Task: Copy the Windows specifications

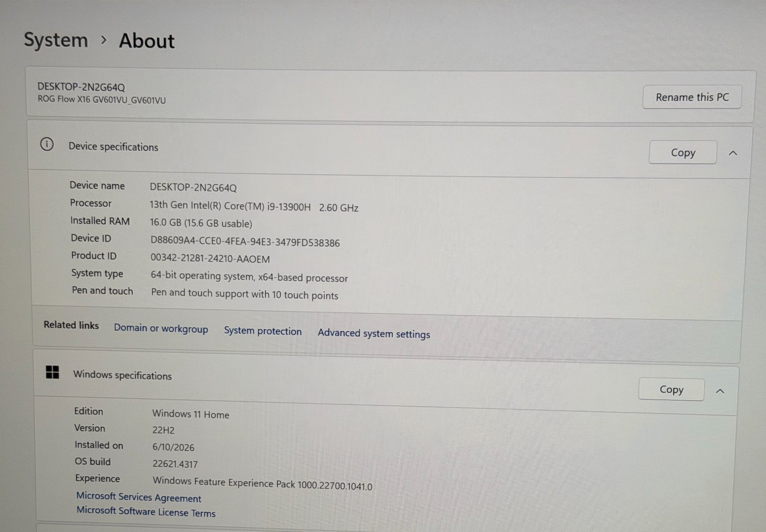Action: tap(671, 389)
